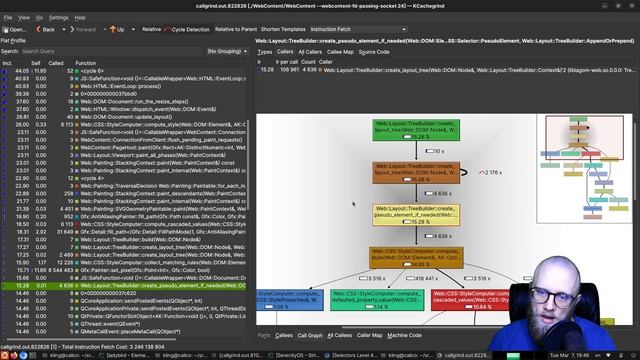Open the Up dropdown arrow
Image resolution: width=640 pixels, height=360 pixels.
(133, 29)
